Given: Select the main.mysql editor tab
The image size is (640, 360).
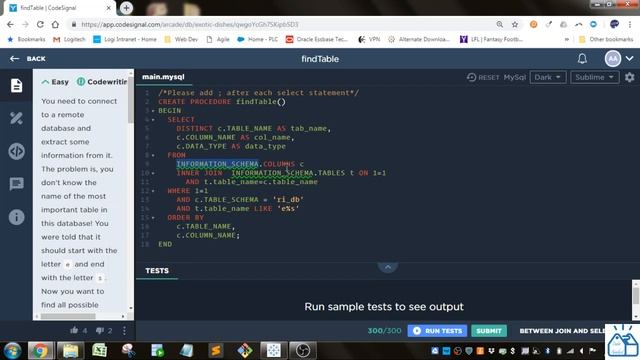Looking at the screenshot, I should point(163,77).
